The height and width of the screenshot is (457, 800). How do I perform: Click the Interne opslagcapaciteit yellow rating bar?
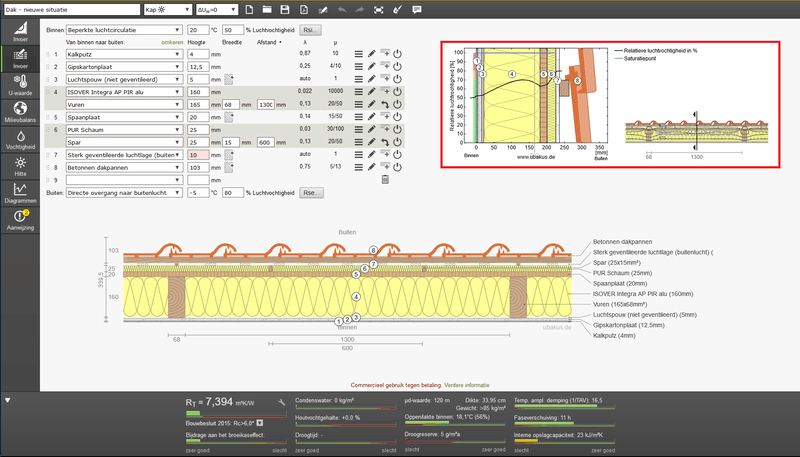[564, 441]
